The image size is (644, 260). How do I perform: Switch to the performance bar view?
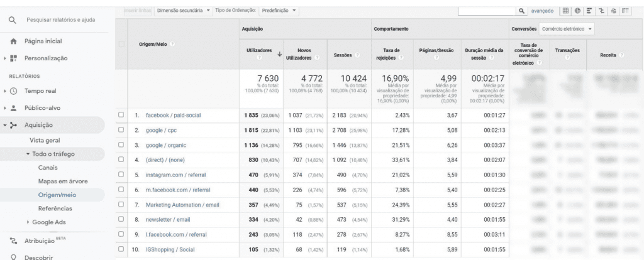(x=589, y=11)
